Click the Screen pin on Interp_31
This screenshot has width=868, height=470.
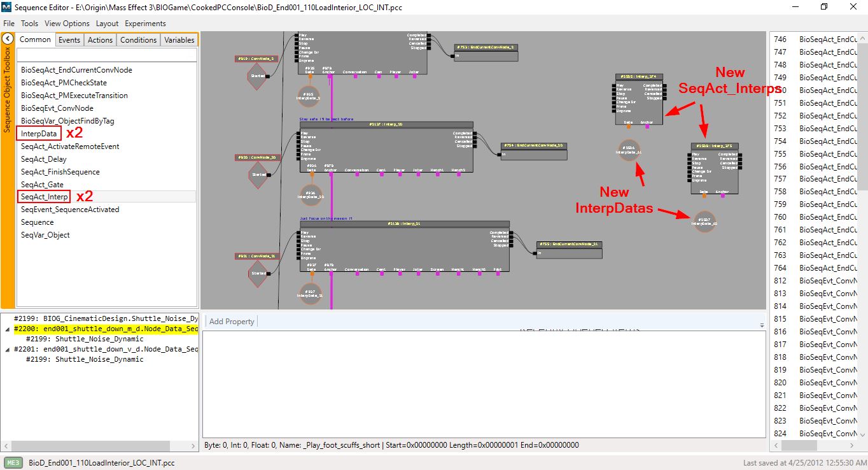(x=437, y=273)
